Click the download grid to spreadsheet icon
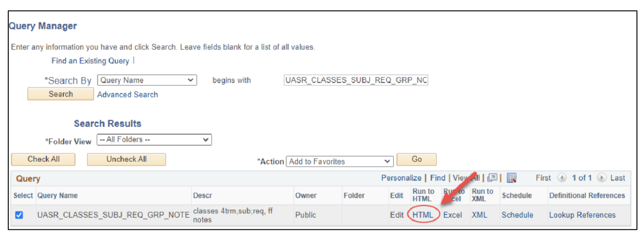Image resolution: width=644 pixels, height=241 pixels. point(512,178)
